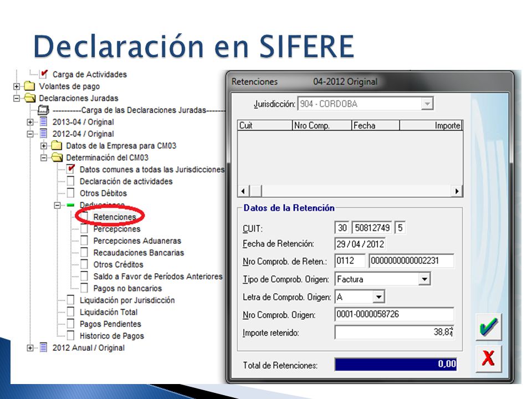Expand the 2012 Anual / Original node
Screen dimensions: 532x399
[30, 347]
